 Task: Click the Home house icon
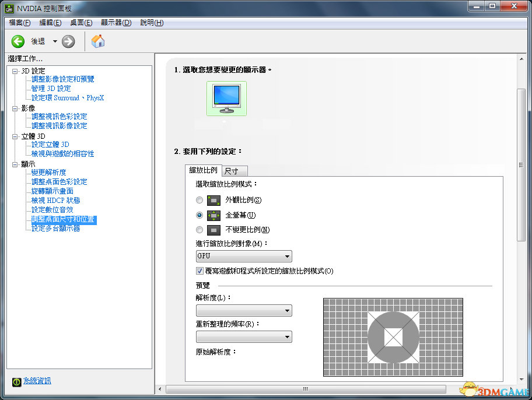[98, 41]
